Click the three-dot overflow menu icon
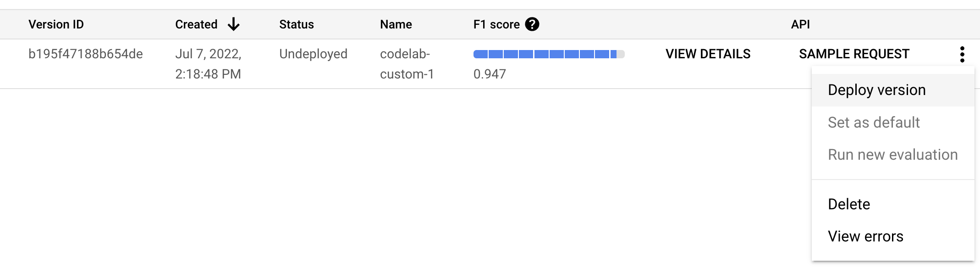The height and width of the screenshot is (280, 980). coord(963,54)
